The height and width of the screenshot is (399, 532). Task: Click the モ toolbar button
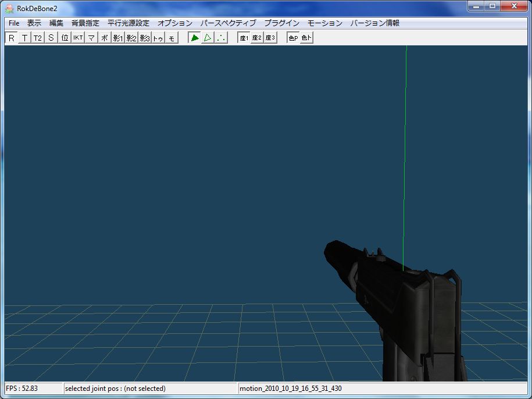[172, 38]
